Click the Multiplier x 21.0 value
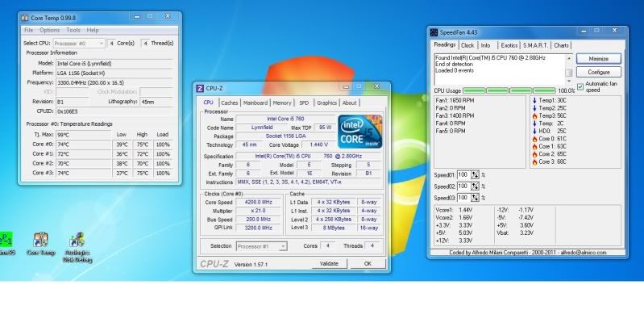Viewport: 644px width, 310px height. click(259, 211)
